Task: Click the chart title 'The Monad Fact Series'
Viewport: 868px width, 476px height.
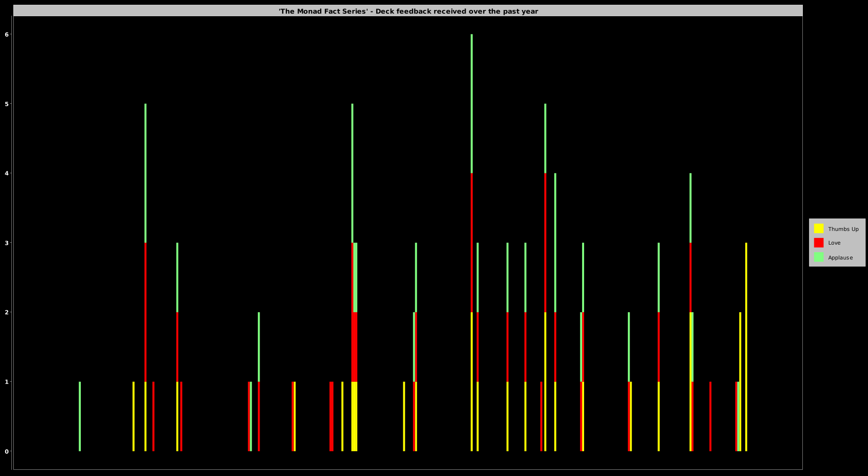Action: point(408,11)
